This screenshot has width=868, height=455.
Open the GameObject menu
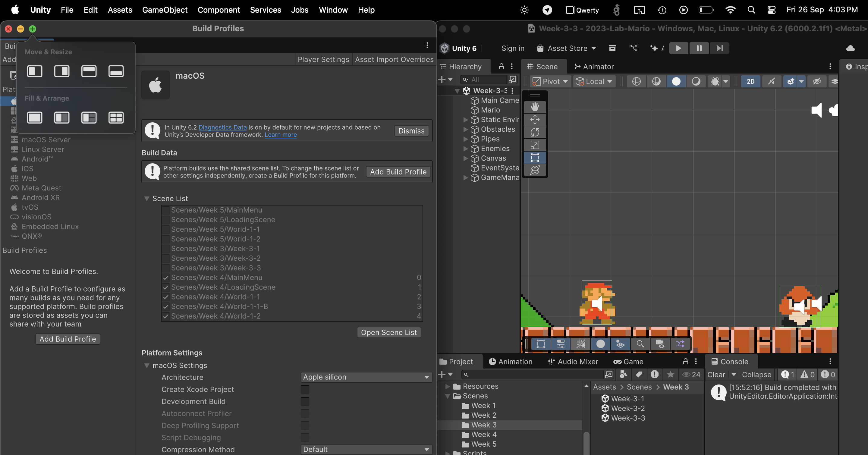(x=165, y=10)
